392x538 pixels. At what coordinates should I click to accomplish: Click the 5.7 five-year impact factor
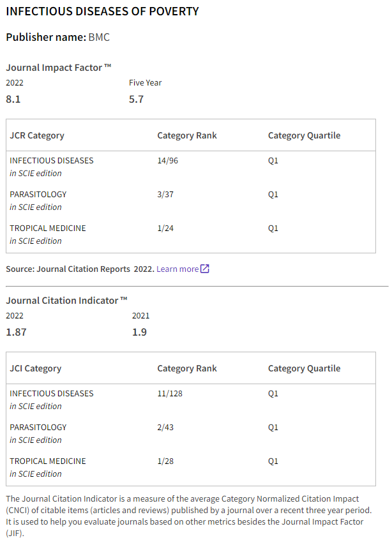[137, 99]
